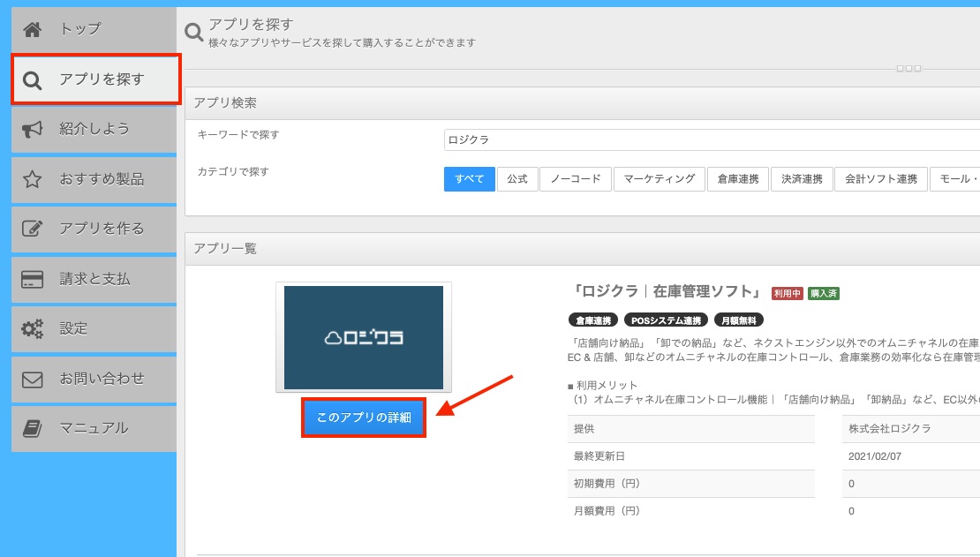Image resolution: width=980 pixels, height=557 pixels.
Task: Click the star icon for おすすめ製品
Action: pyautogui.click(x=33, y=179)
